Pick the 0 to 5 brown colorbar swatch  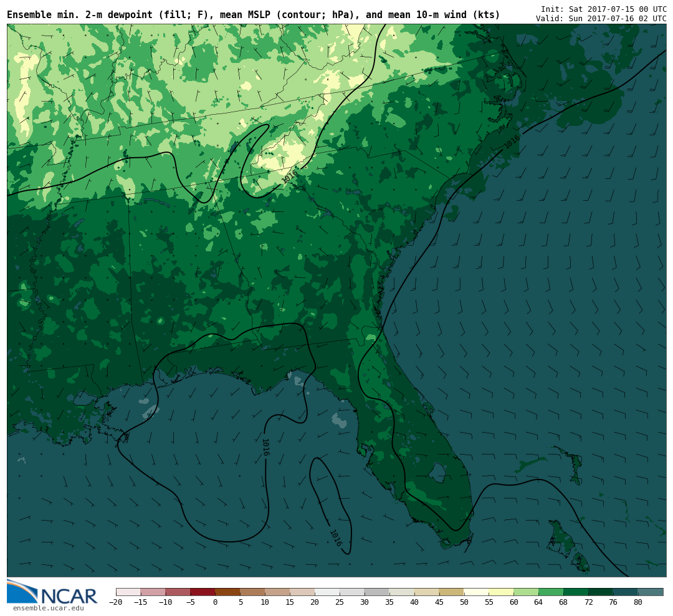(228, 592)
